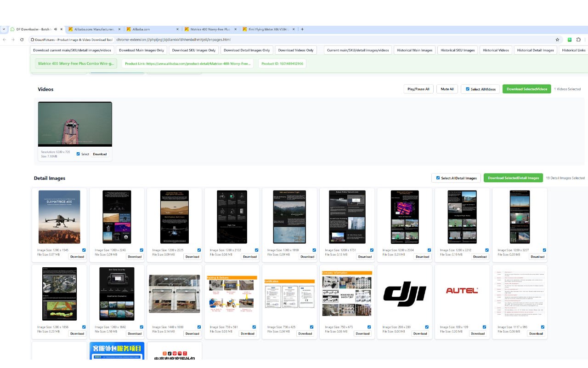This screenshot has height=368, width=588.
Task: Click Download Main Images Only
Action: 141,50
